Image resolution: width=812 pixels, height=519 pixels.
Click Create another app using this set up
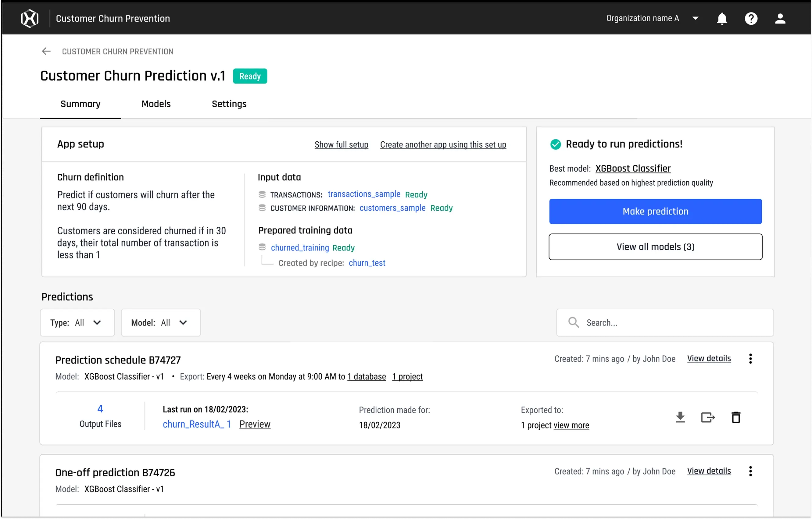[x=443, y=144]
